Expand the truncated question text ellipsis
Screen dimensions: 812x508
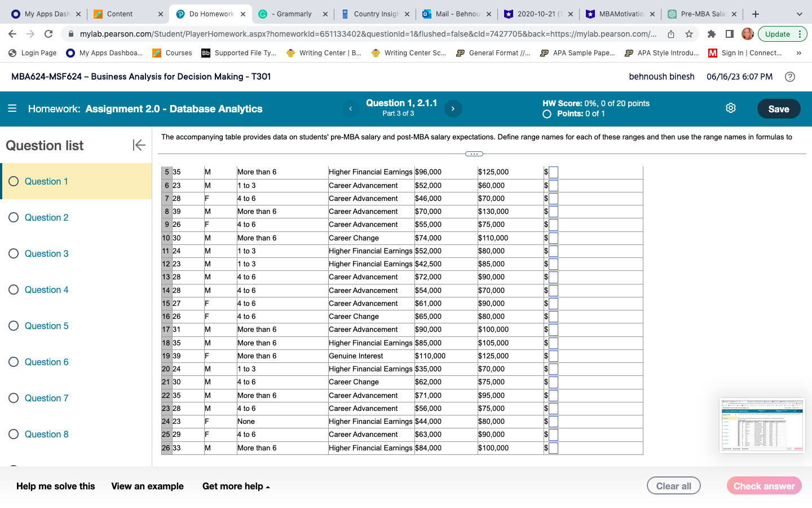474,154
